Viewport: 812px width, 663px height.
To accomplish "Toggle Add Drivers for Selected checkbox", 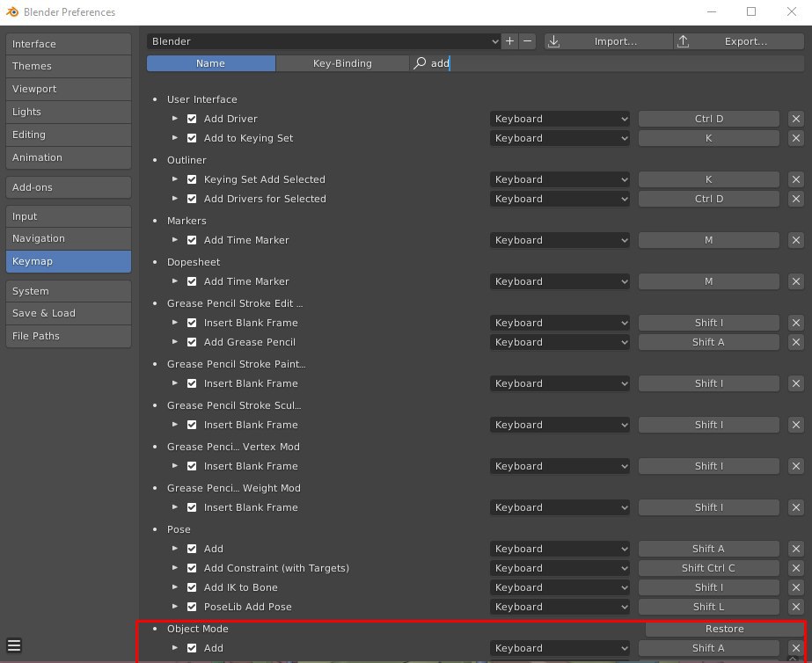I will pyautogui.click(x=192, y=199).
